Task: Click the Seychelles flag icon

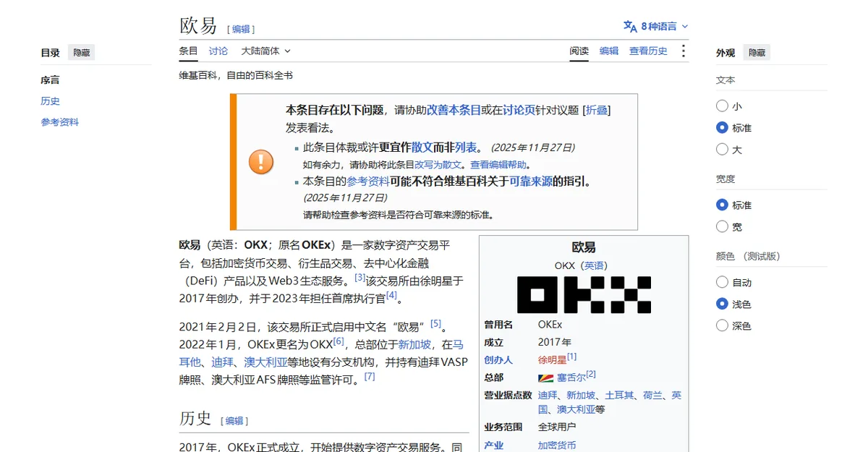Action: (546, 378)
